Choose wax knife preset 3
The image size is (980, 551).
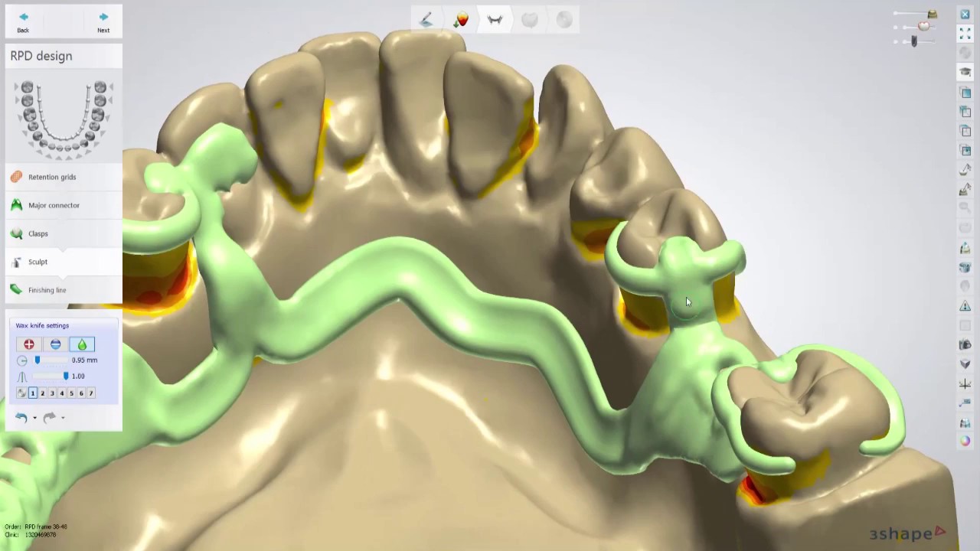(x=52, y=393)
